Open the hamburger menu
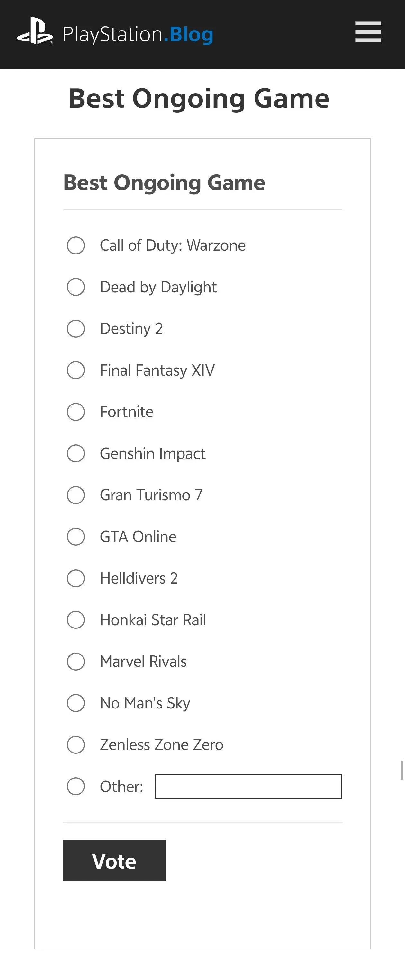The image size is (405, 980). pyautogui.click(x=368, y=32)
